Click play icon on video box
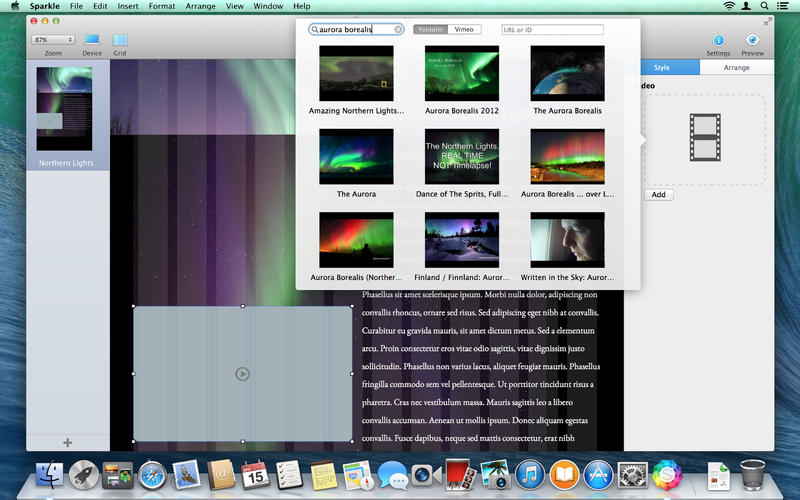The height and width of the screenshot is (500, 800). pyautogui.click(x=242, y=374)
